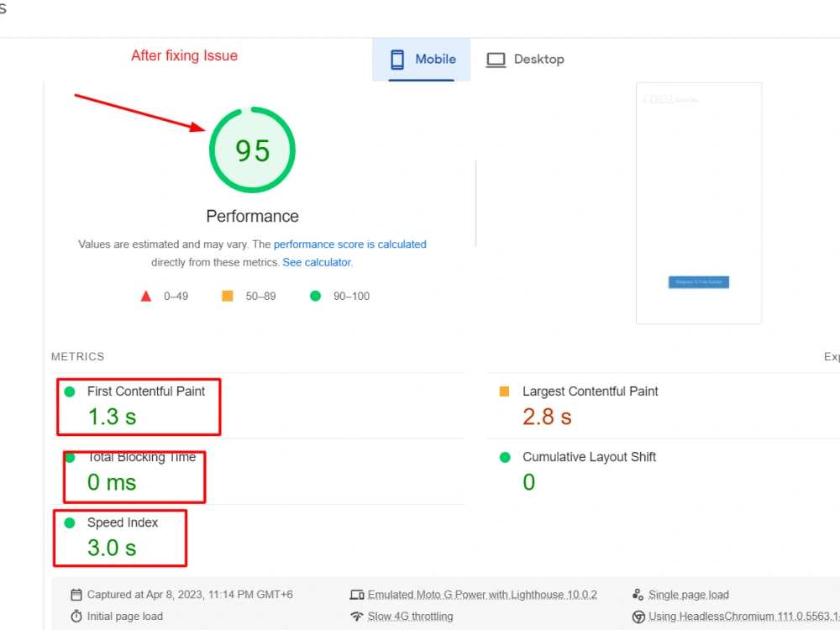
Task: Click the '1.3 s' value
Action: click(112, 417)
